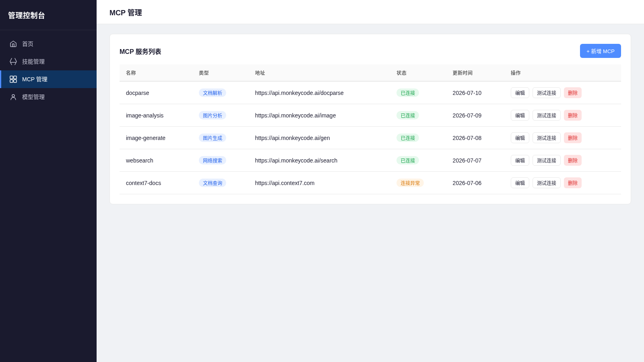Click the 图片生成 type tag
This screenshot has width=644, height=362.
click(213, 138)
